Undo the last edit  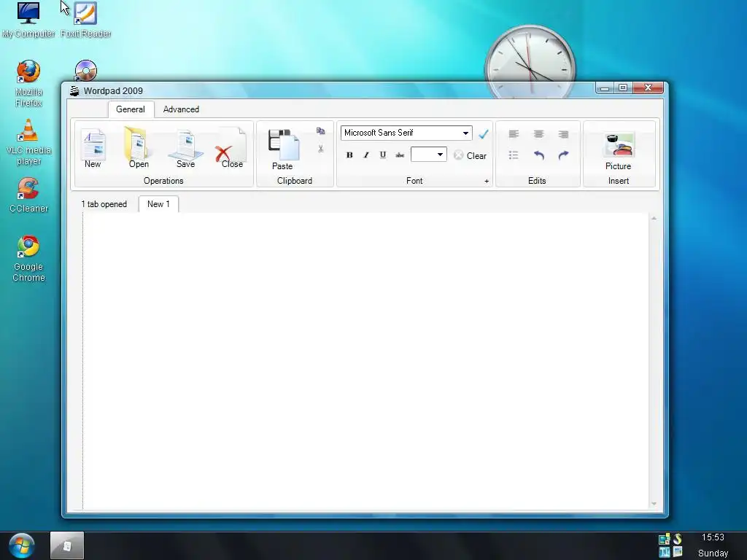[x=539, y=155]
